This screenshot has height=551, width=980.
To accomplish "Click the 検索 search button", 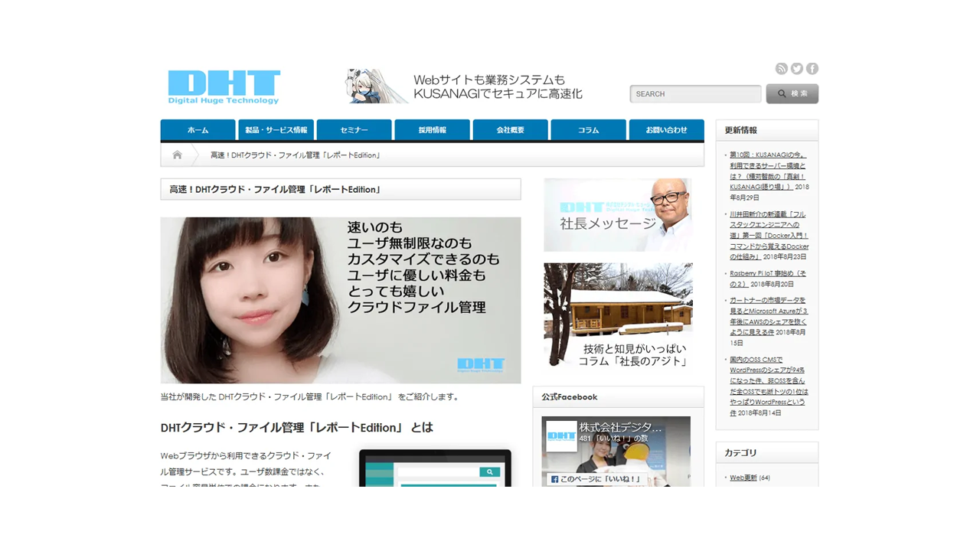I will 792,93.
